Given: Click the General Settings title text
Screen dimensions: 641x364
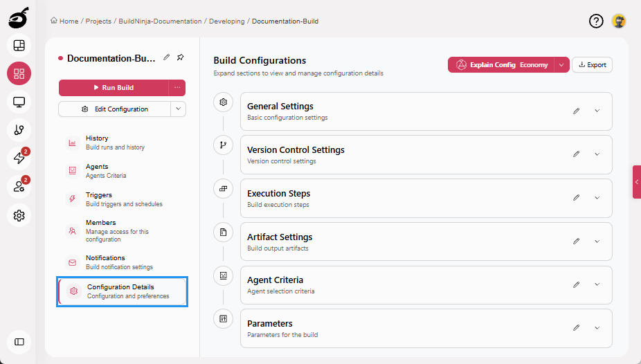Looking at the screenshot, I should [x=280, y=106].
